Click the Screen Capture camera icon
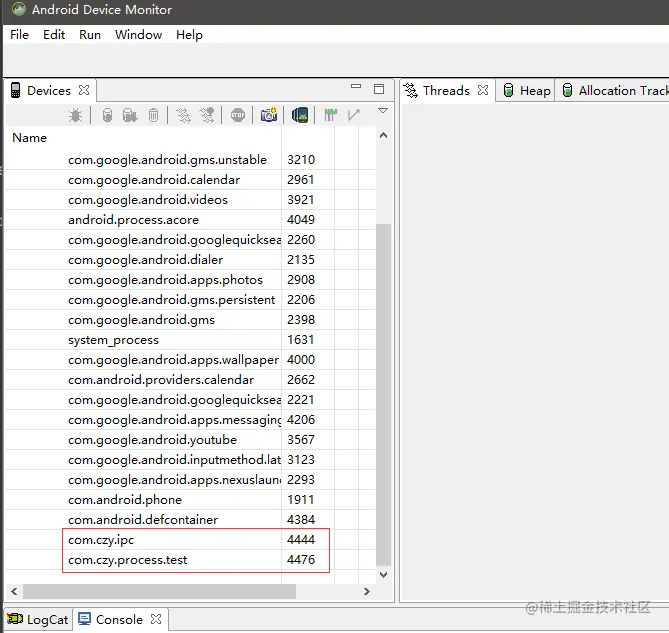This screenshot has height=633, width=669. click(269, 115)
